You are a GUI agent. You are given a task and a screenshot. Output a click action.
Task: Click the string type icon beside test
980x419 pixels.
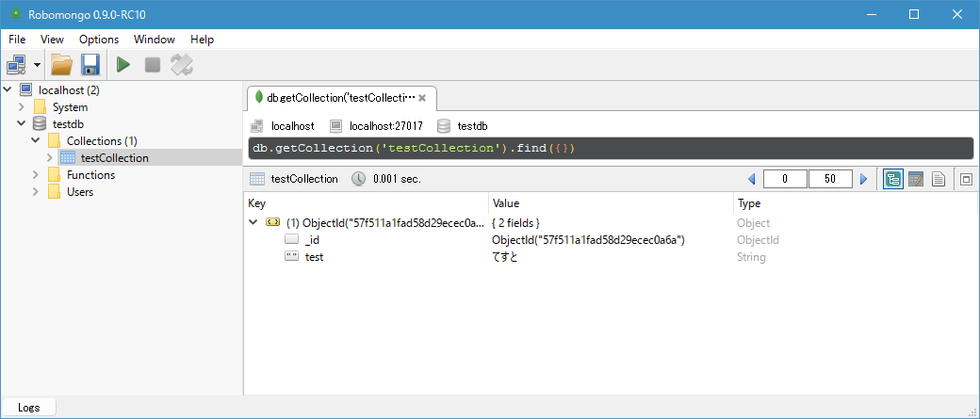click(x=291, y=256)
